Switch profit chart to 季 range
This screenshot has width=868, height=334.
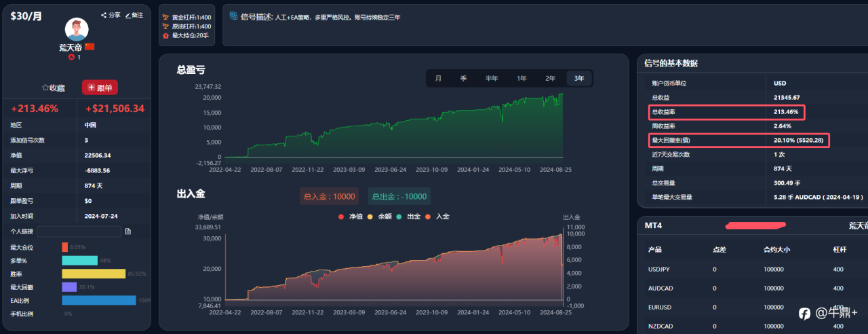pos(463,78)
